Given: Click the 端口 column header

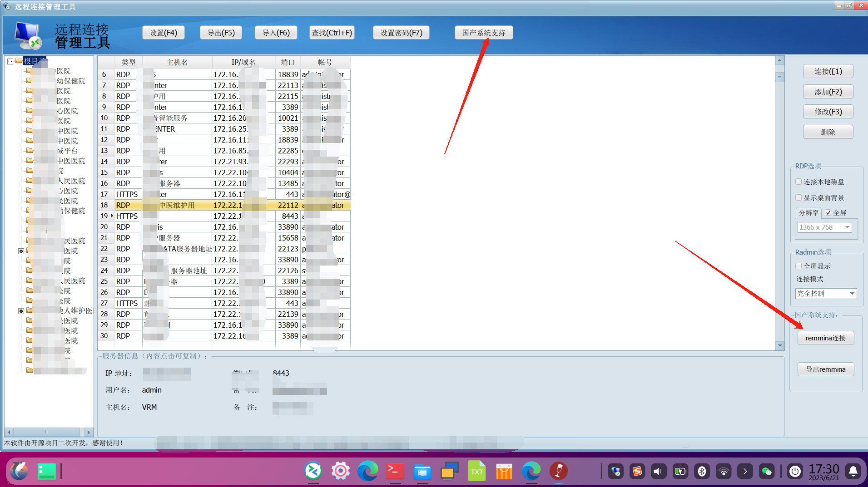Looking at the screenshot, I should click(x=288, y=62).
